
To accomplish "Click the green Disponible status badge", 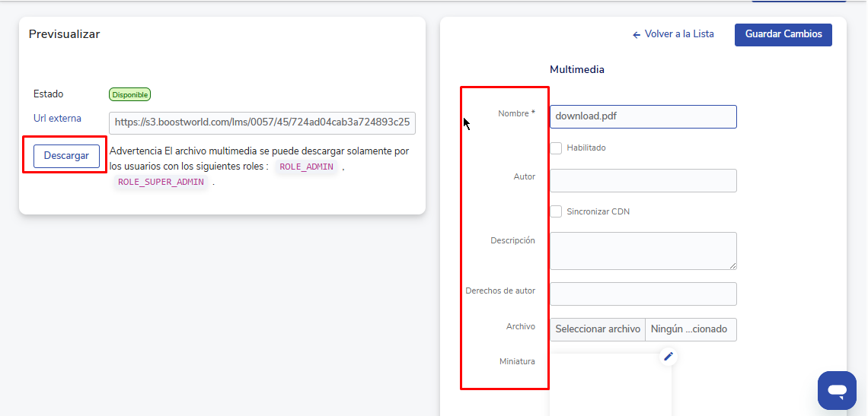I will (129, 95).
